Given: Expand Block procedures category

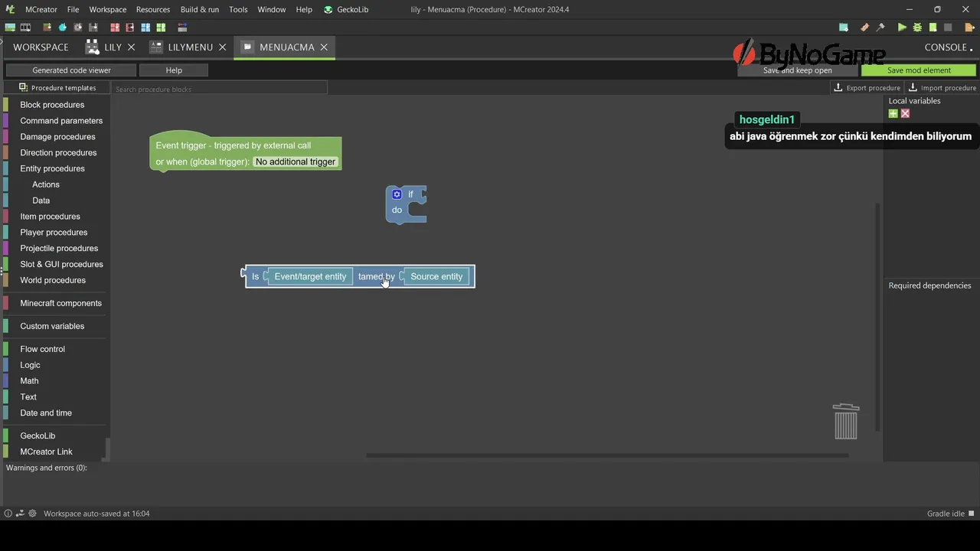Looking at the screenshot, I should click(52, 105).
